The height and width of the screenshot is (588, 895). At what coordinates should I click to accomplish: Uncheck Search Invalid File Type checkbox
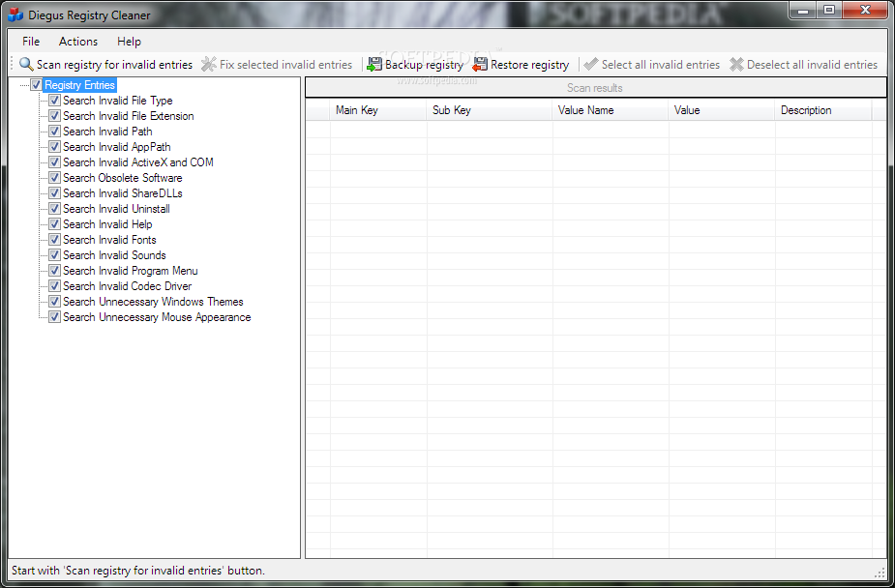tap(54, 101)
